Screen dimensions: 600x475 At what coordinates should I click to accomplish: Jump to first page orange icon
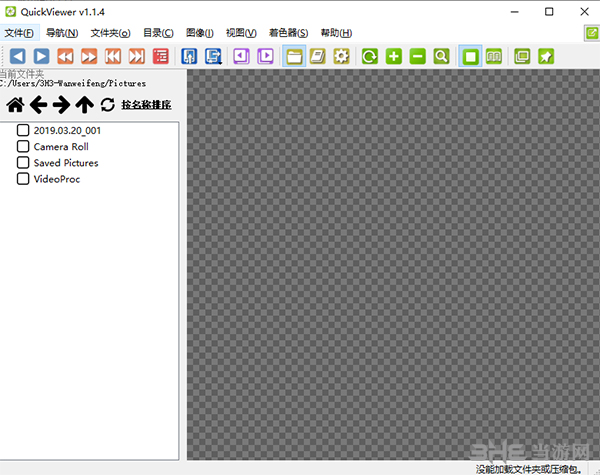[113, 56]
